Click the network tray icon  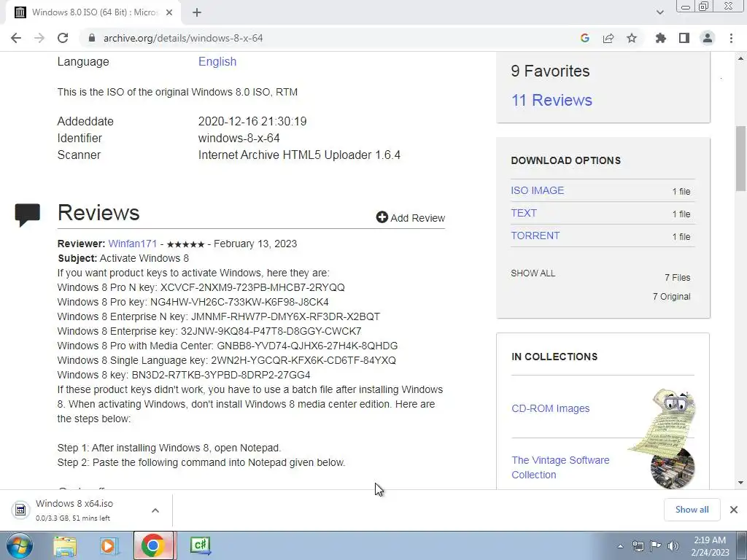[638, 546]
